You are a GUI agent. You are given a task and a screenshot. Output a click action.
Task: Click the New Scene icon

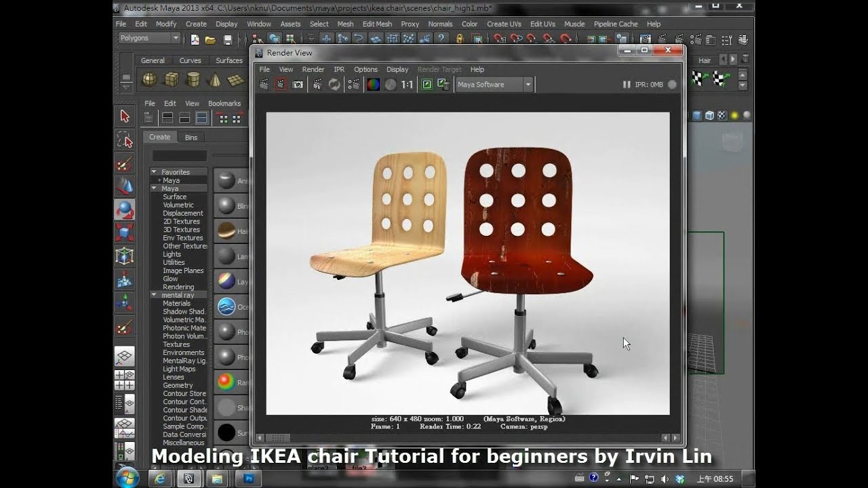click(195, 39)
